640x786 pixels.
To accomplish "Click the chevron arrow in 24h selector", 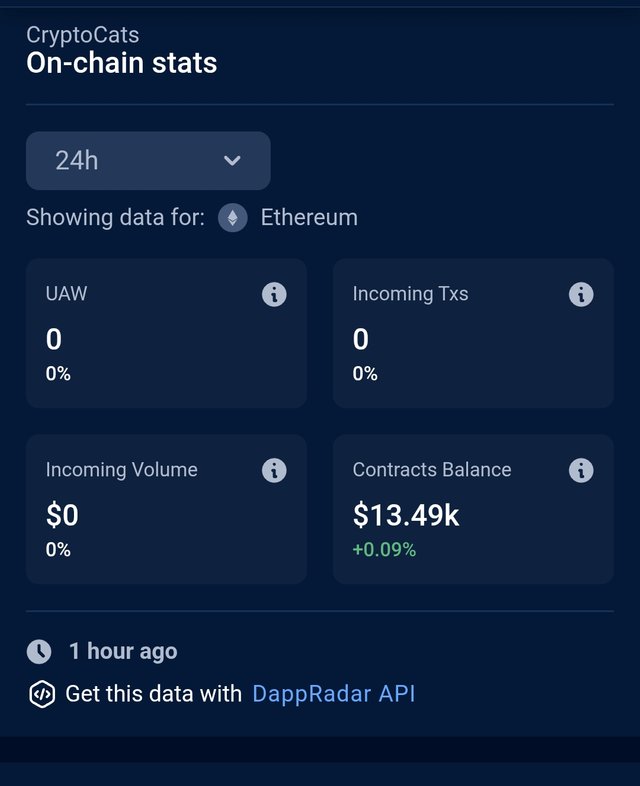I will [232, 160].
